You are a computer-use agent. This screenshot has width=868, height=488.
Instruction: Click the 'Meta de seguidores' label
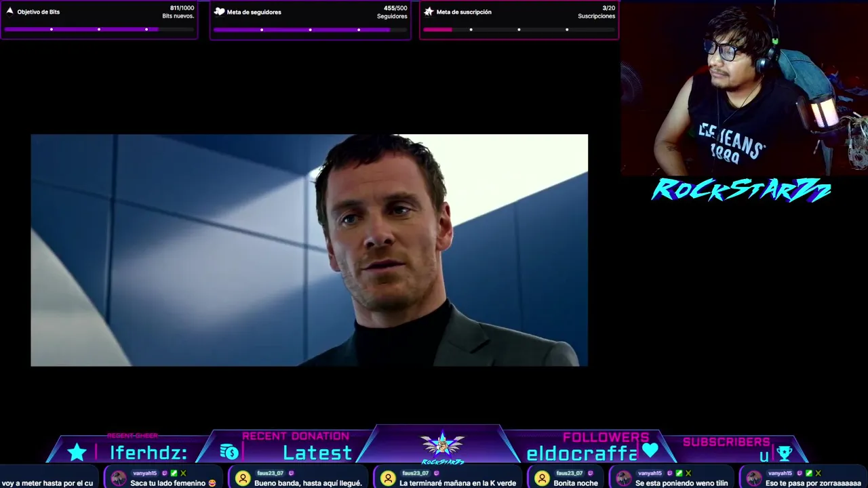click(x=254, y=12)
